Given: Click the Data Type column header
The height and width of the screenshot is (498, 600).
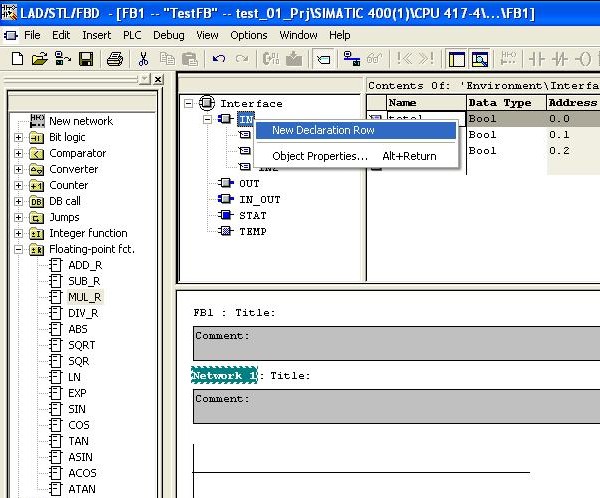Looking at the screenshot, I should pos(505,103).
